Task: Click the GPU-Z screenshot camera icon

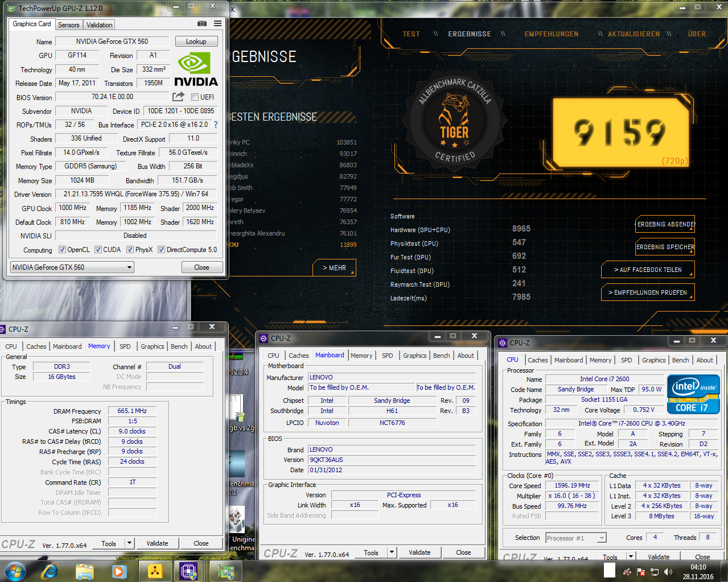Action: (x=202, y=23)
